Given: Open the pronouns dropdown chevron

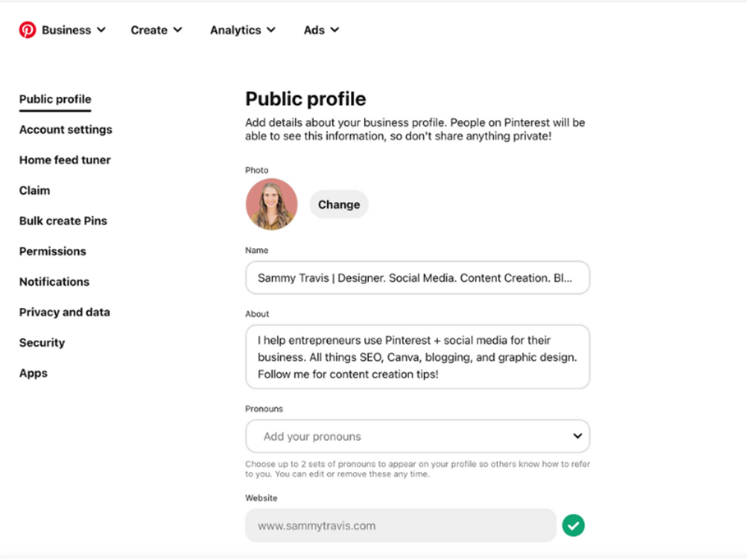Looking at the screenshot, I should (578, 436).
